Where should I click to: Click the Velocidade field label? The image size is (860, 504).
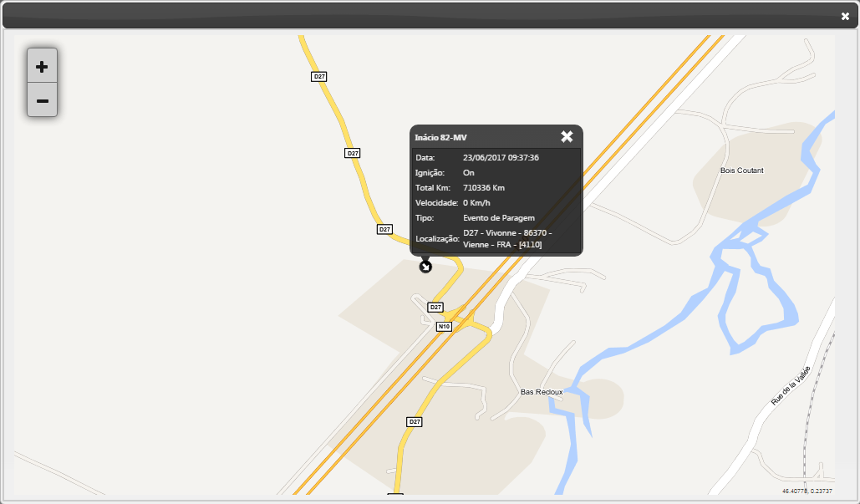click(x=436, y=202)
